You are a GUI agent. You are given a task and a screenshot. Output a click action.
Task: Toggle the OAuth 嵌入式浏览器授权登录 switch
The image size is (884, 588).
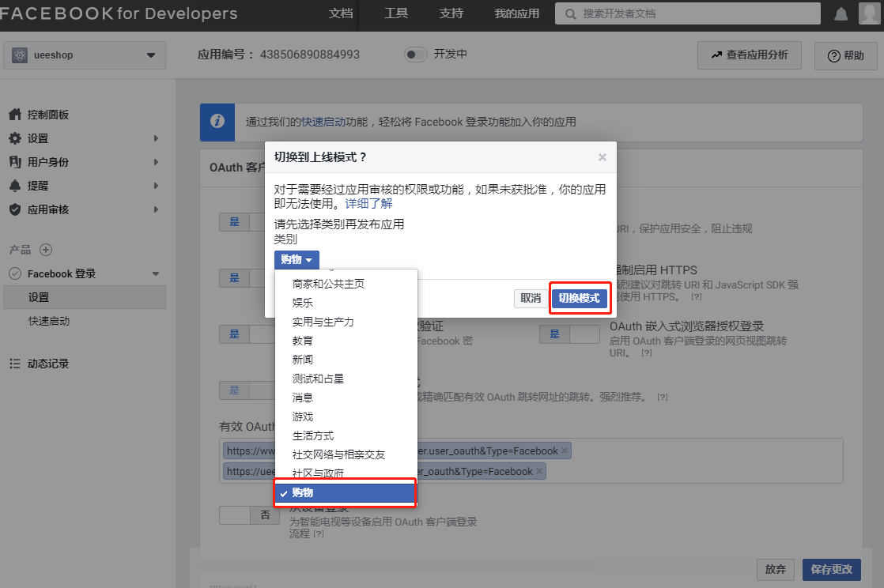pyautogui.click(x=569, y=334)
